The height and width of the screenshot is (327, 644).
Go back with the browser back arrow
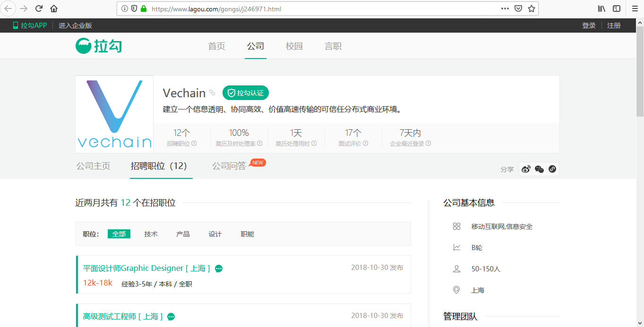(9, 8)
